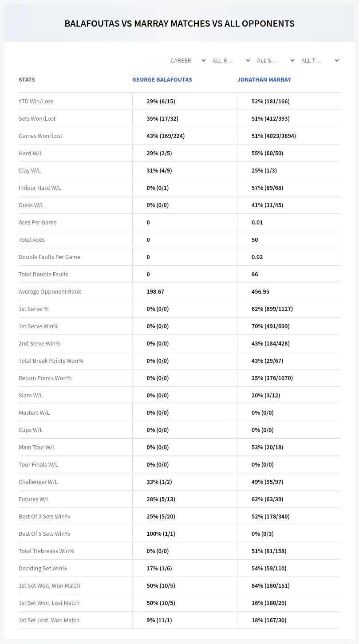
Task: Click Marray's Deciding Set Win% value
Action: 269,568
